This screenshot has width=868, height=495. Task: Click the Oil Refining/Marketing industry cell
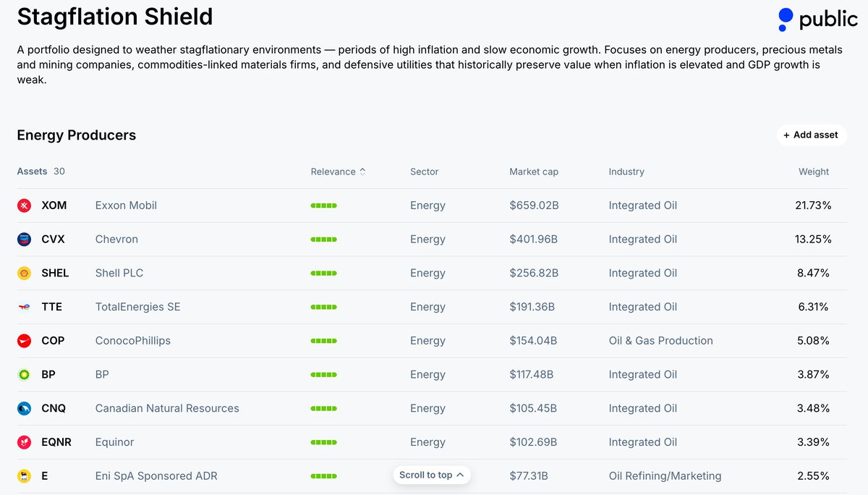pyautogui.click(x=665, y=476)
